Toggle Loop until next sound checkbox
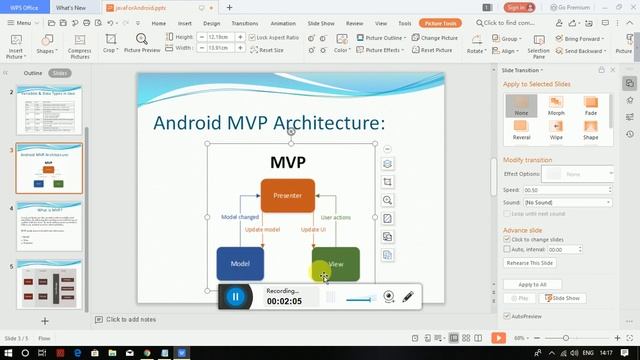 [507, 214]
